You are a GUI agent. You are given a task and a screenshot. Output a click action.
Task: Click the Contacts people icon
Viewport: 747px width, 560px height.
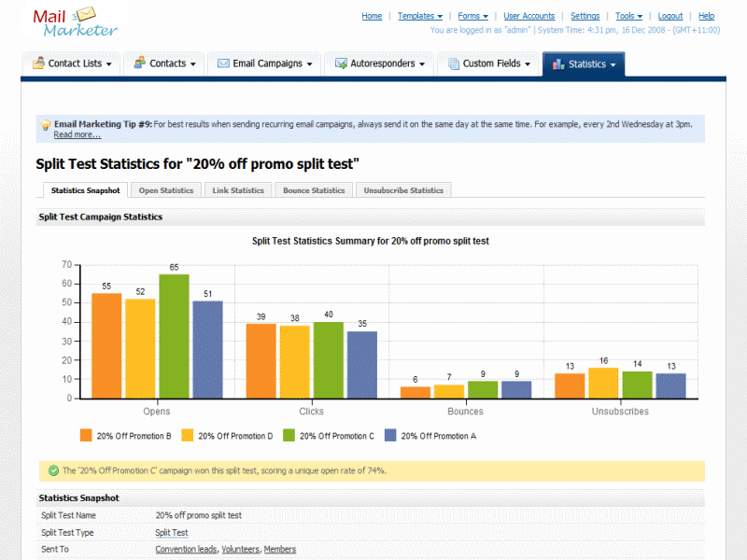(139, 63)
